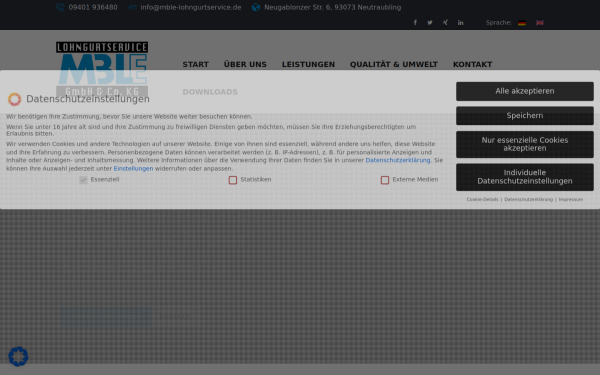Image resolution: width=600 pixels, height=375 pixels.
Task: Switch language using the German flag
Action: click(522, 23)
